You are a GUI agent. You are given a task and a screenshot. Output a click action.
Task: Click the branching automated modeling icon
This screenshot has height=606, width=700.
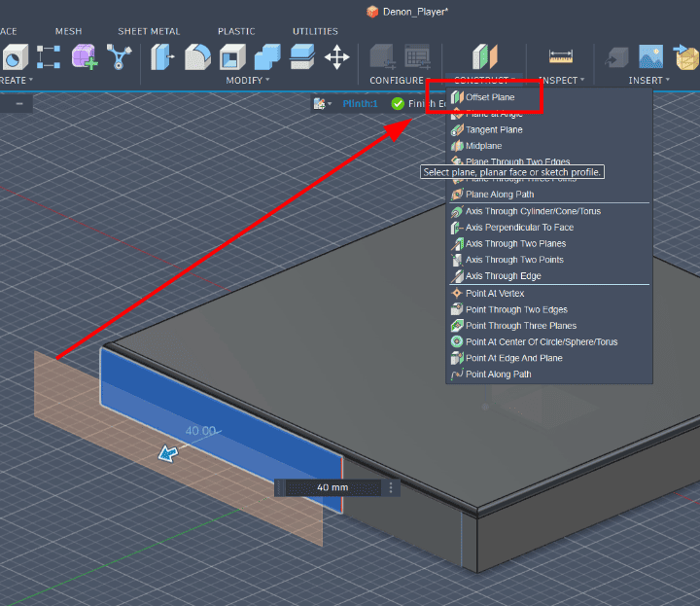pos(119,56)
